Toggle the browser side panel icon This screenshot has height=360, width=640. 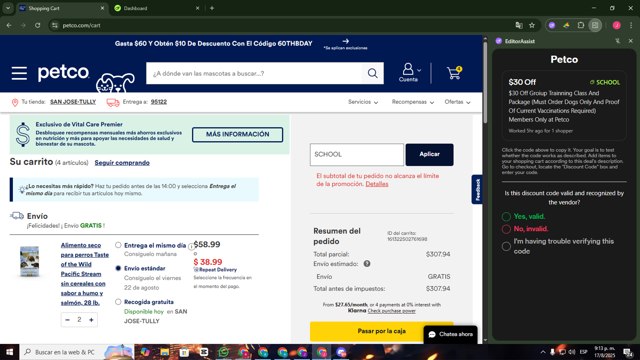click(x=595, y=25)
